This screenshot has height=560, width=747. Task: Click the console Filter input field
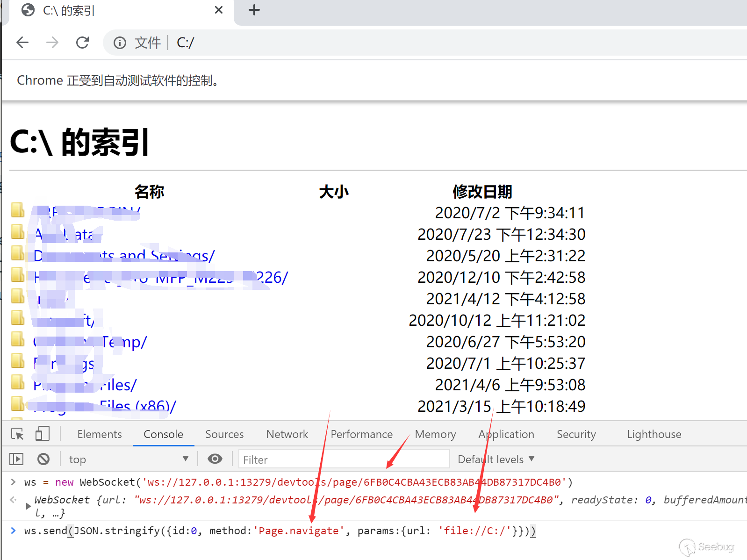coord(344,459)
